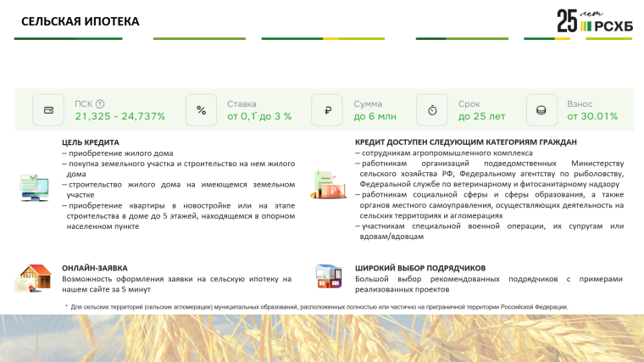This screenshot has width=644, height=362.
Task: Click the stopwatch icon beside Срок
Action: pyautogui.click(x=432, y=110)
